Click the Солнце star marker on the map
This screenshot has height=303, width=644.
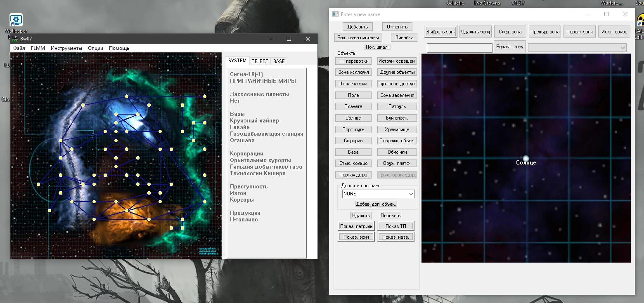pyautogui.click(x=526, y=158)
